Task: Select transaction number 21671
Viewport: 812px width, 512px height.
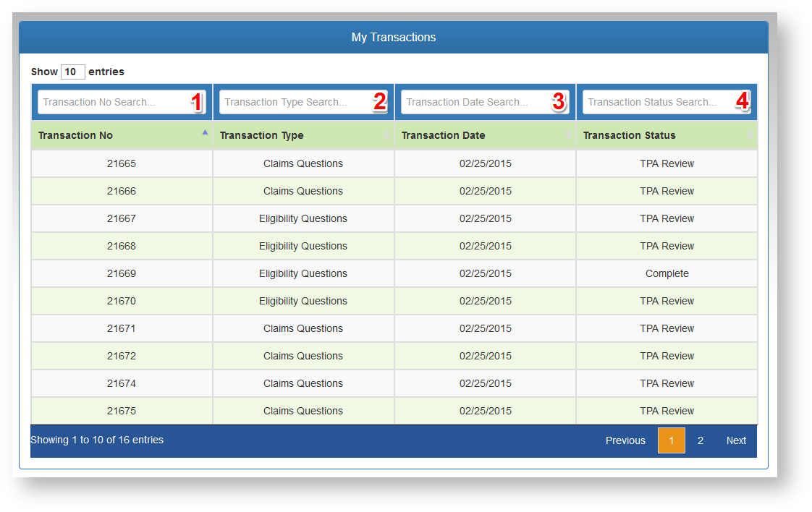Action: [122, 328]
